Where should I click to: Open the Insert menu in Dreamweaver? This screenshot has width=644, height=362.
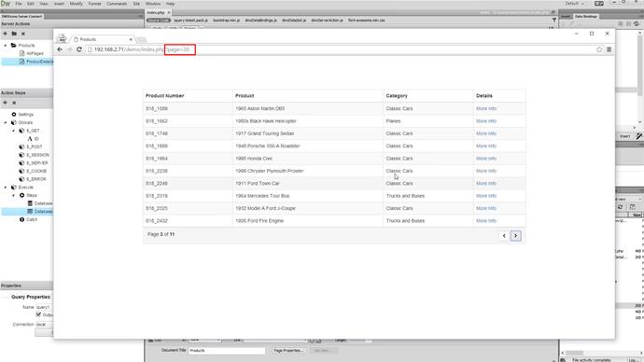[59, 4]
